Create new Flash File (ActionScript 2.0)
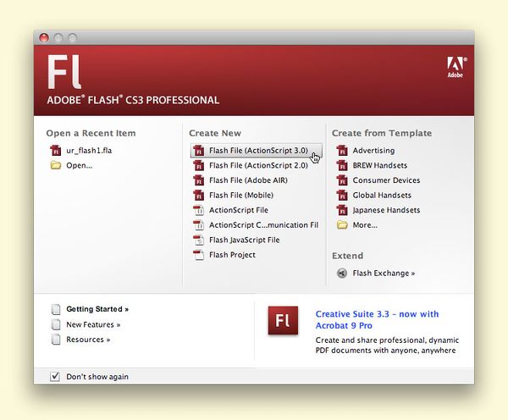 click(x=251, y=166)
